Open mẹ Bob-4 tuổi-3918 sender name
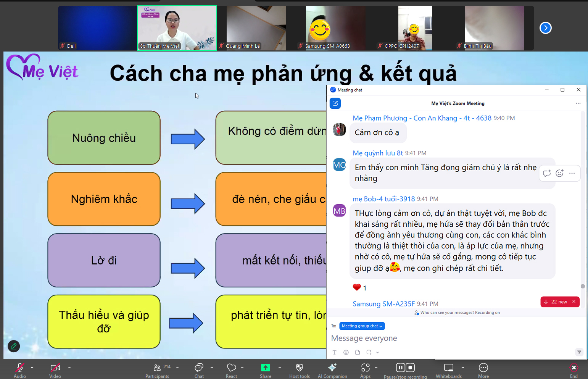The height and width of the screenshot is (379, 588). [x=383, y=199]
